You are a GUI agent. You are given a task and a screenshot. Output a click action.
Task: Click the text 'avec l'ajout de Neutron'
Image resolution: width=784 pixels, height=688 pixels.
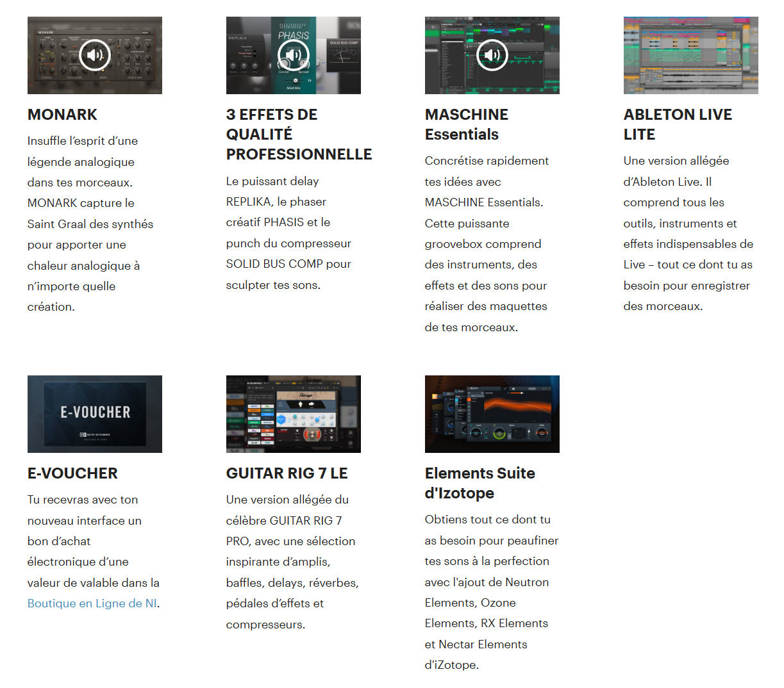[487, 582]
